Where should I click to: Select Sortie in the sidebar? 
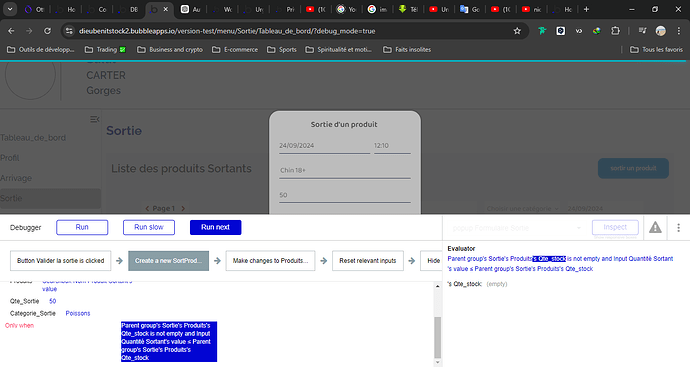50,198
